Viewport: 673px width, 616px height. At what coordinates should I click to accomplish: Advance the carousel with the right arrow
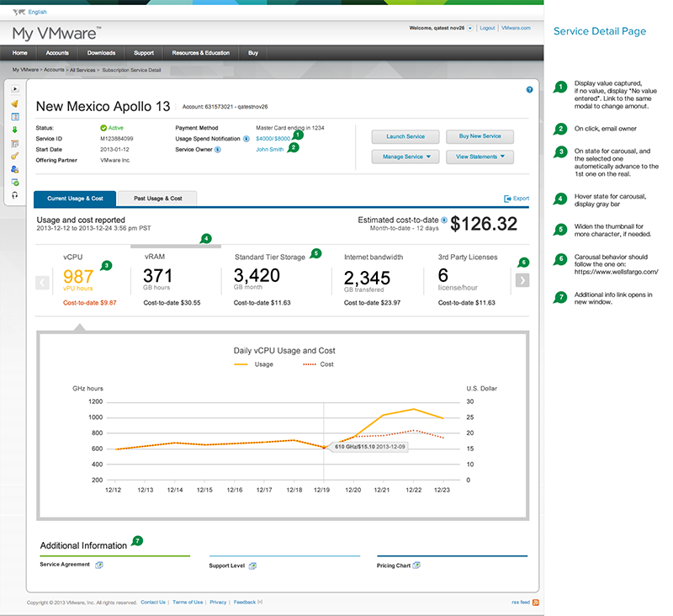click(x=522, y=281)
